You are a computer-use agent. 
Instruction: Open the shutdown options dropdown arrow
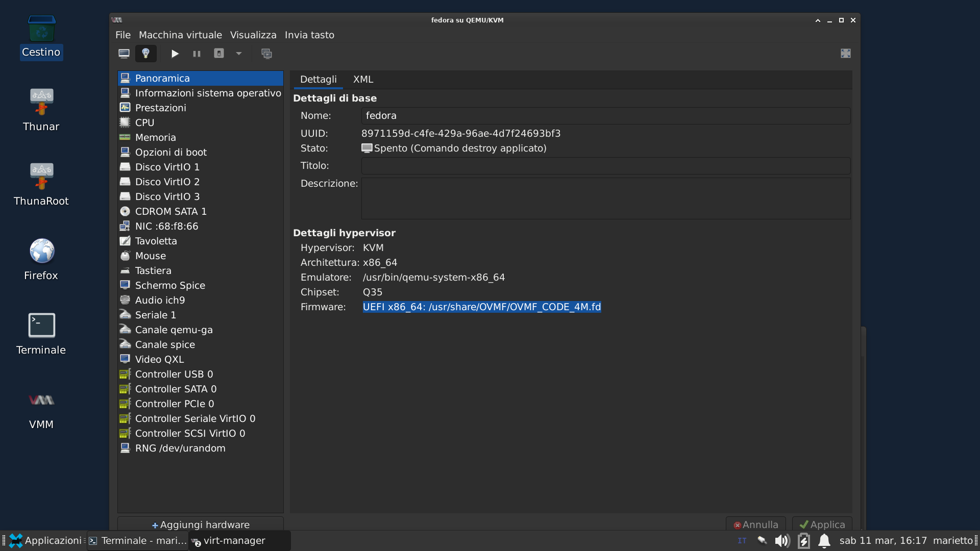239,54
